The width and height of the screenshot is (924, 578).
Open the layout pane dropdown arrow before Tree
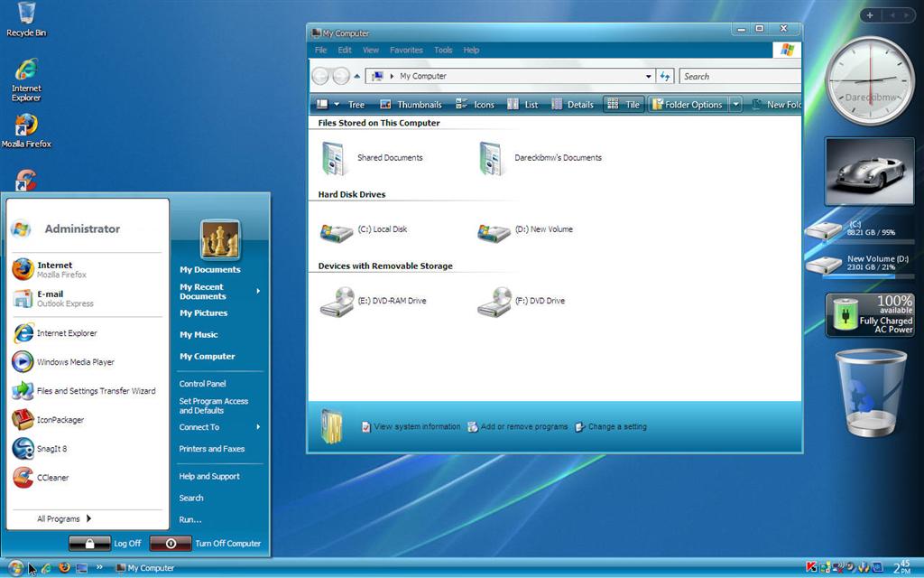click(337, 105)
